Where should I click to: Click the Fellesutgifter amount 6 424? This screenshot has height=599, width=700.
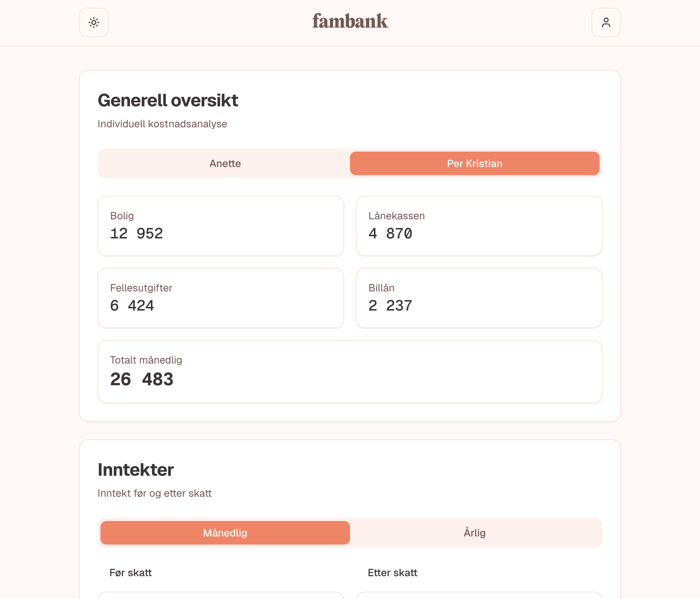pos(132,306)
